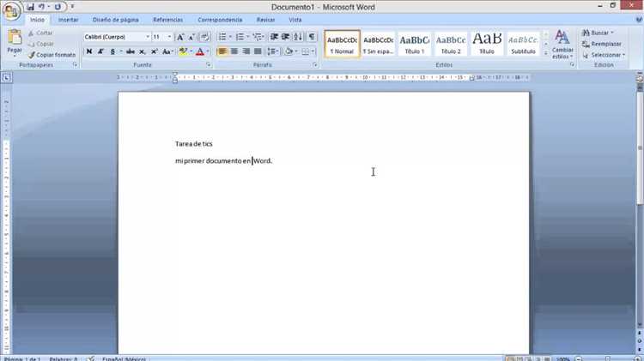The height and width of the screenshot is (361, 644).
Task: Toggle bold formatting (N)
Action: (x=89, y=51)
